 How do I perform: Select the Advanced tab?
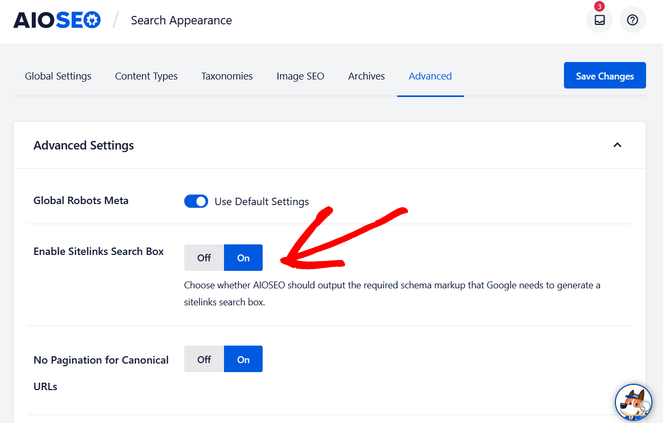click(x=430, y=76)
